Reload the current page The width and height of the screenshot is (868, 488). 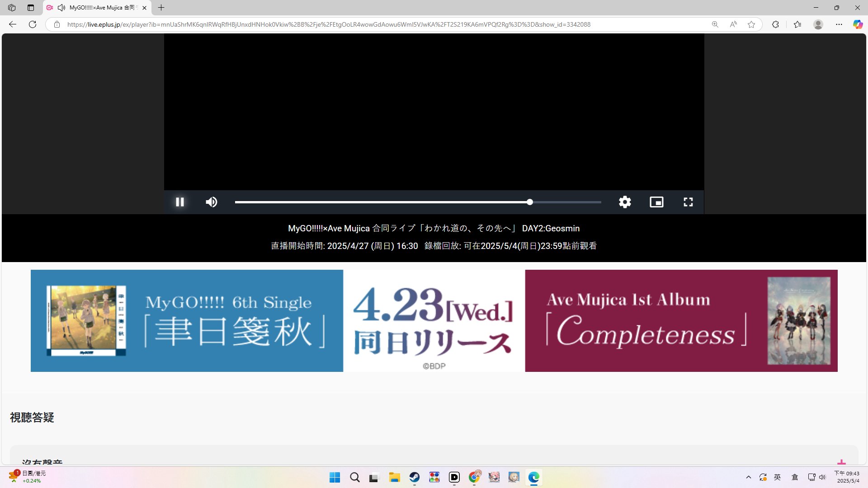coord(33,24)
